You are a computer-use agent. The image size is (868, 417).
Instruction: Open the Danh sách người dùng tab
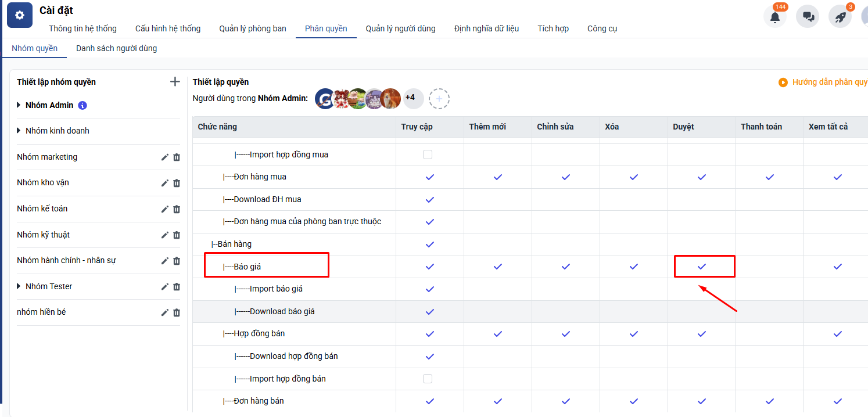tap(116, 48)
